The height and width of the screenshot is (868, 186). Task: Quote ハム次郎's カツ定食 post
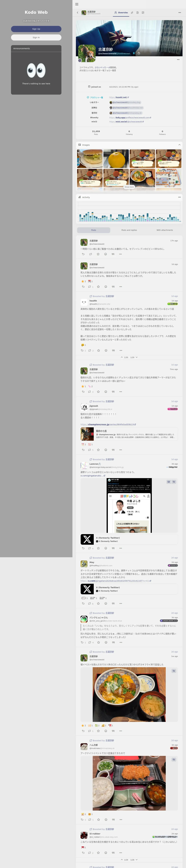click(113, 820)
